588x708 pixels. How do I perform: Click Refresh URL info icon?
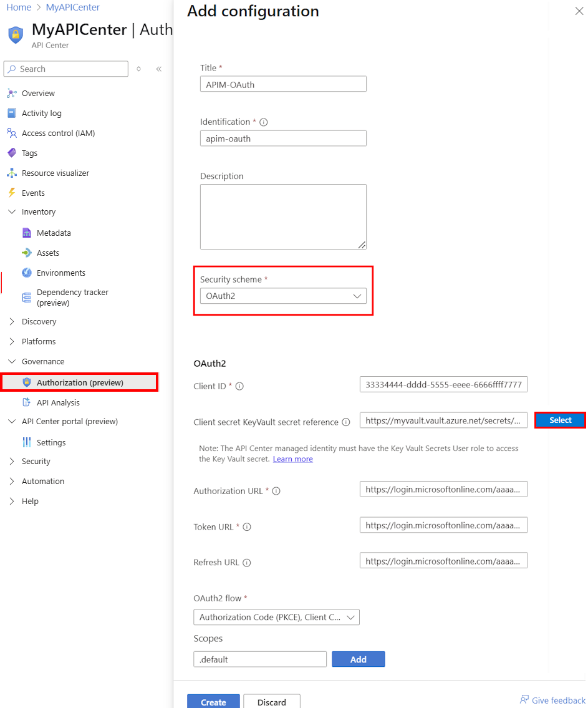[246, 563]
